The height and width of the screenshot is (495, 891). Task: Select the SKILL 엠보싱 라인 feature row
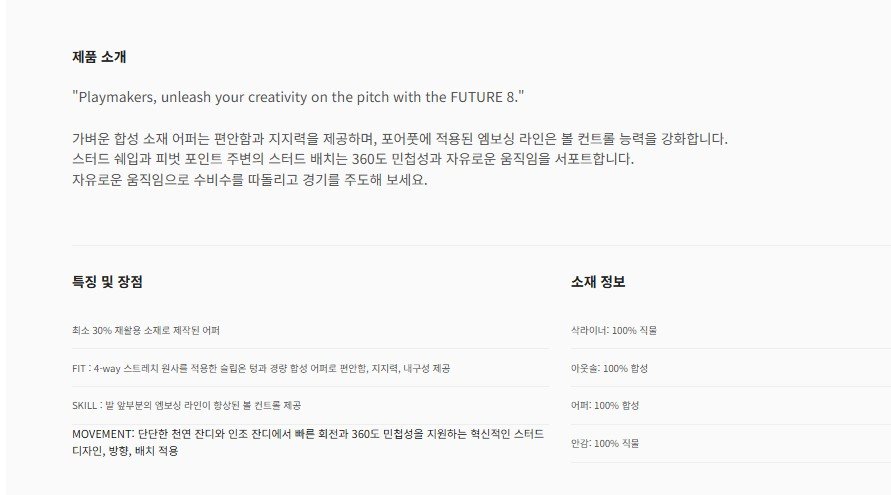pos(310,405)
